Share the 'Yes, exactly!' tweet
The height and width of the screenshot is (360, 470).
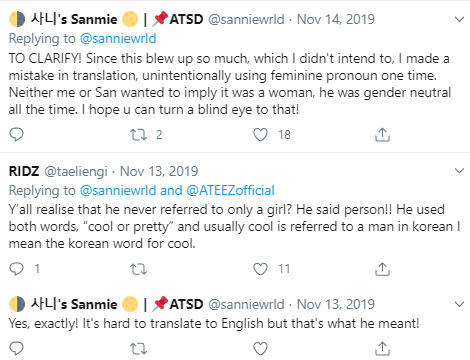click(x=382, y=349)
